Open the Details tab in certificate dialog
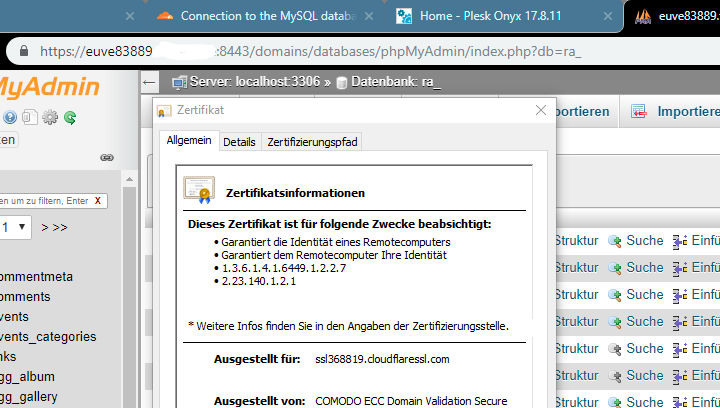720x408 pixels. [239, 142]
